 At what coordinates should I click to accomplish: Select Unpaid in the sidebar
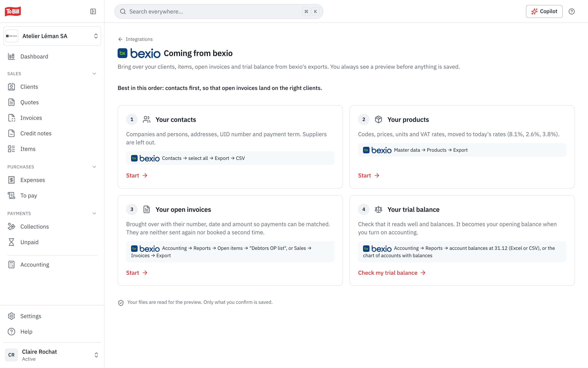(x=52, y=242)
